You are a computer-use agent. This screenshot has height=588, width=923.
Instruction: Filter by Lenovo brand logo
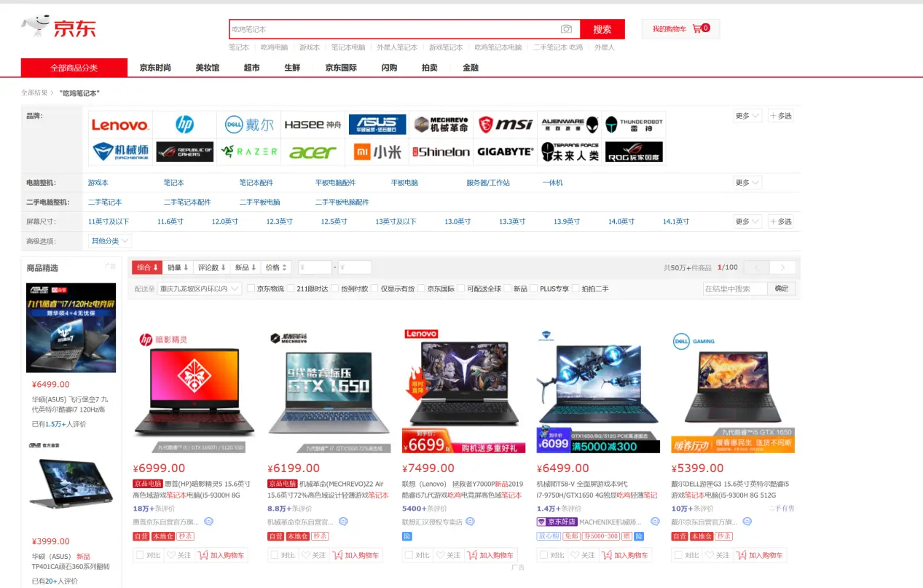pyautogui.click(x=120, y=125)
